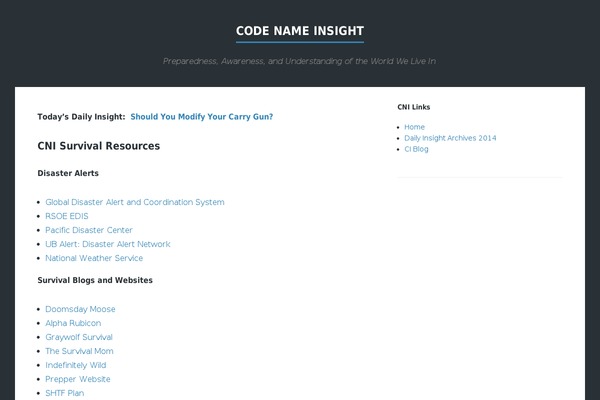Click the 'Today's Daily Insight:' label
The width and height of the screenshot is (600, 400).
pos(81,117)
